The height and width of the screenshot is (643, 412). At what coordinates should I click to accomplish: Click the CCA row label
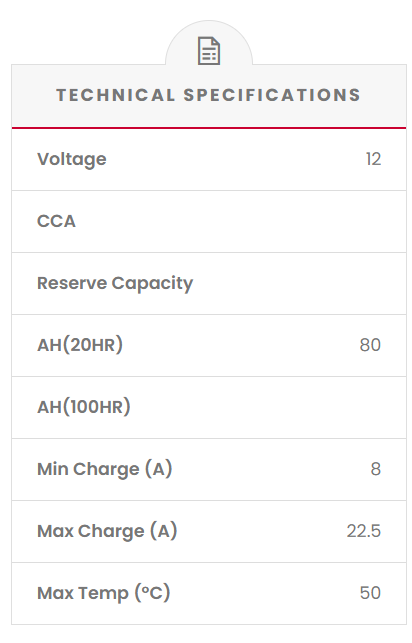[57, 221]
